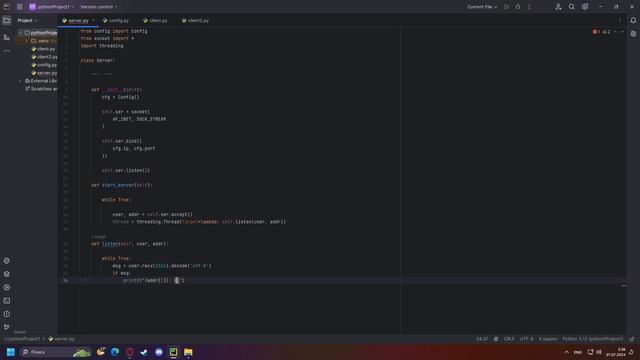Run the current file
The width and height of the screenshot is (640, 360).
click(x=507, y=7)
